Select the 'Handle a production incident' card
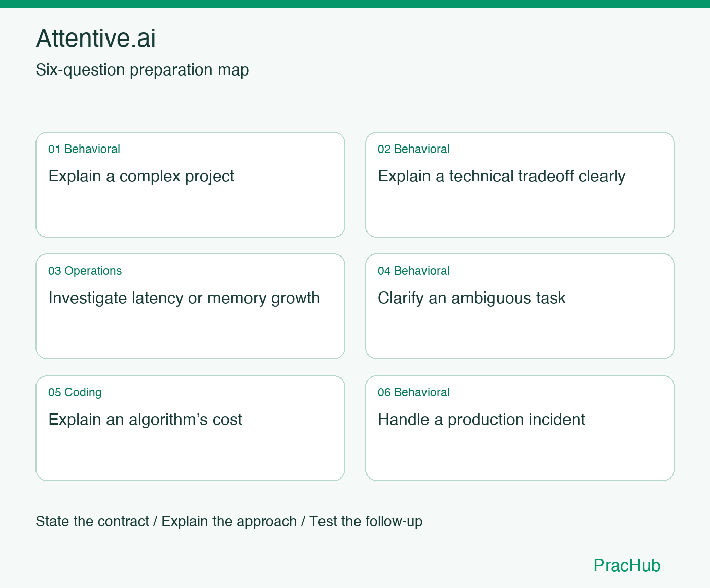This screenshot has width=710, height=588. (520, 428)
